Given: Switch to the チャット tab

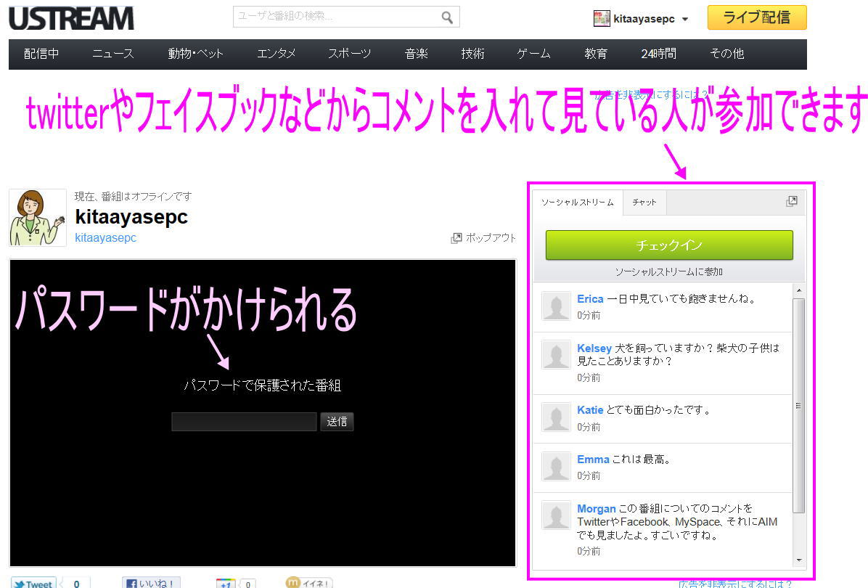Looking at the screenshot, I should 644,203.
